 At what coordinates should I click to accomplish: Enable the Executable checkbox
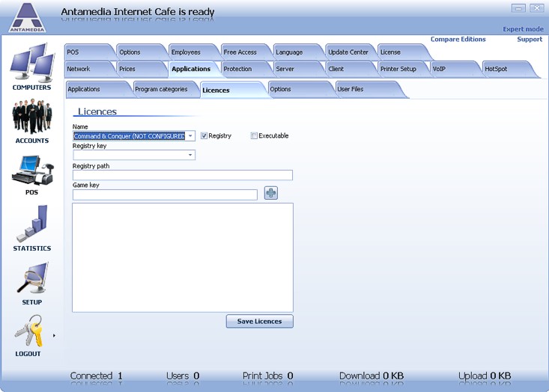point(254,136)
